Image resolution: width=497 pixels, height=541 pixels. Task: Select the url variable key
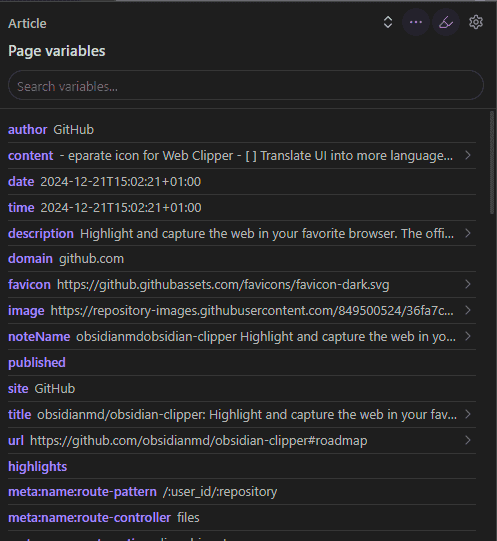click(x=16, y=441)
